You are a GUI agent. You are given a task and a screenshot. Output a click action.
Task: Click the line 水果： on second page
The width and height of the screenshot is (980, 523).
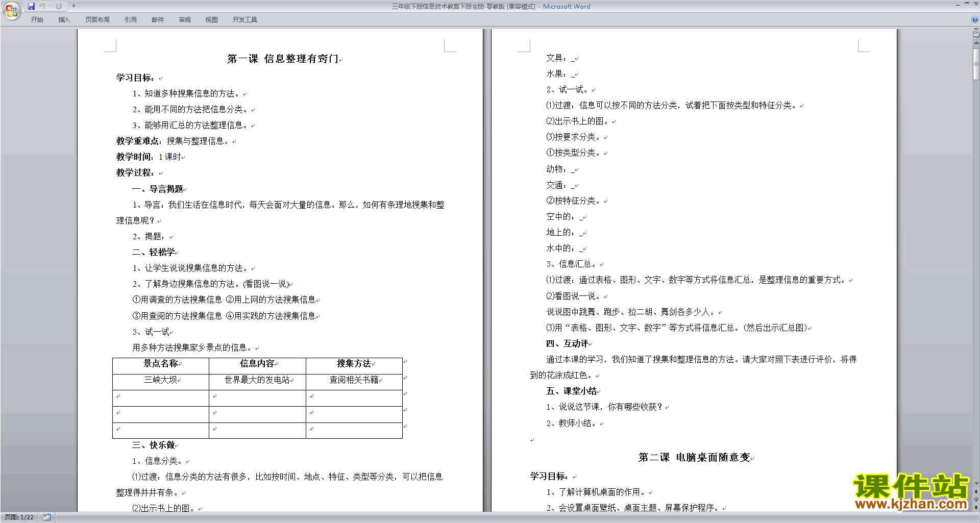click(x=560, y=74)
